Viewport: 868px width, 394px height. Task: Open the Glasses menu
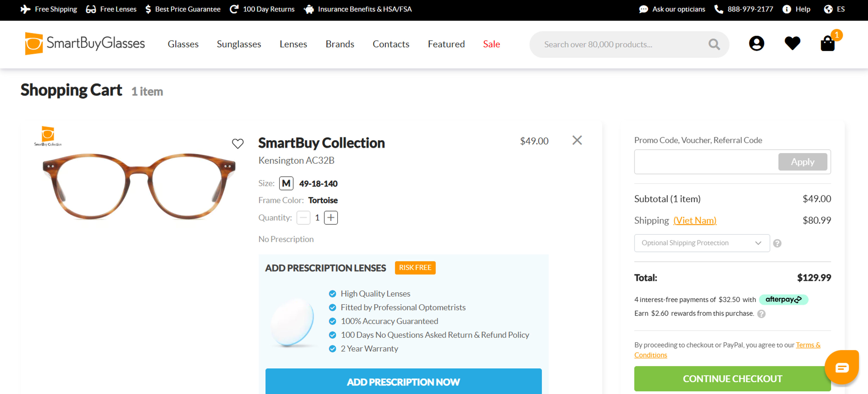183,44
